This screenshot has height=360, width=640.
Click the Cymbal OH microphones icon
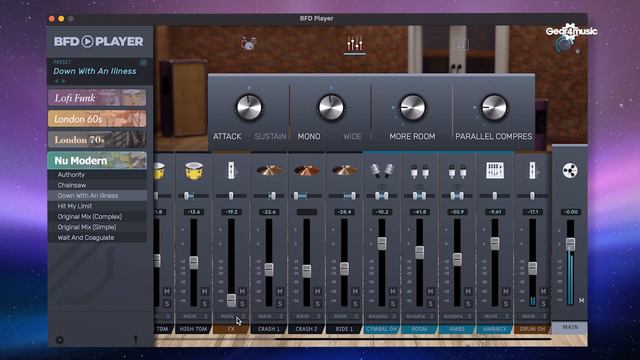(382, 170)
